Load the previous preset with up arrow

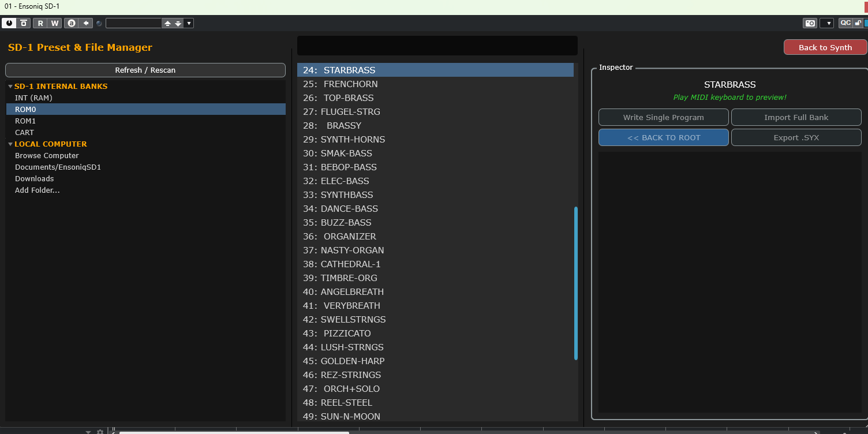[168, 23]
